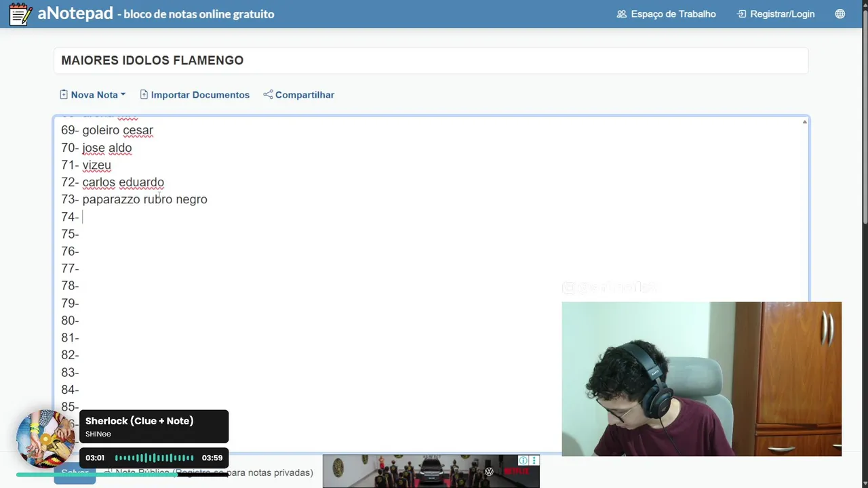This screenshot has width=868, height=488.
Task: Click the webcam video overlay
Action: (702, 379)
